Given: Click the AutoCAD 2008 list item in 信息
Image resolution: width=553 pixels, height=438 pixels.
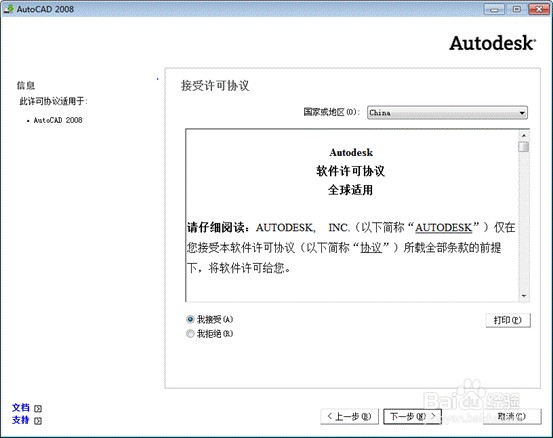Looking at the screenshot, I should coord(58,120).
